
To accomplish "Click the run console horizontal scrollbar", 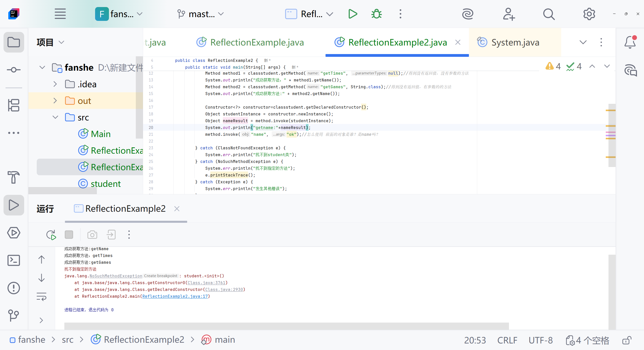I will (286, 326).
